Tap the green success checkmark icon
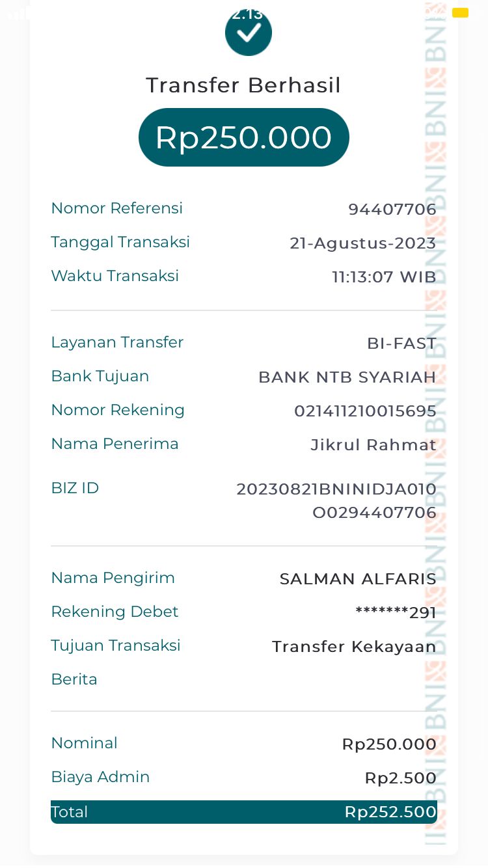 pyautogui.click(x=248, y=33)
